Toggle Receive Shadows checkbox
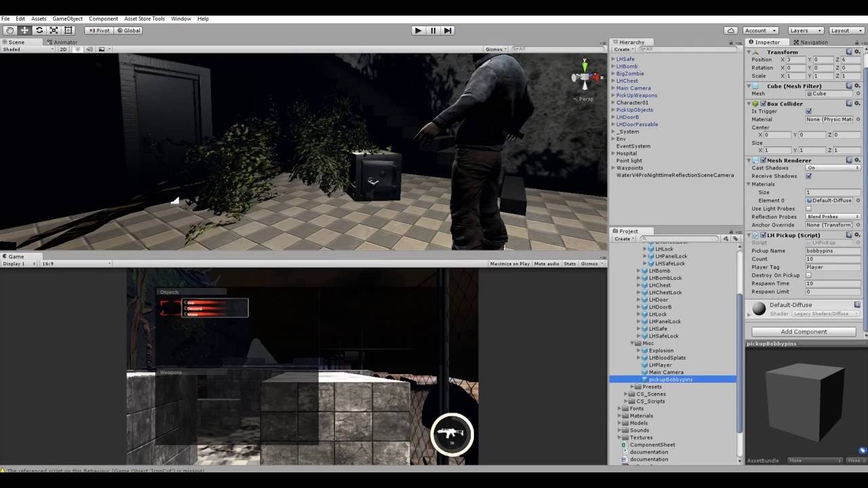The width and height of the screenshot is (868, 488). pos(808,176)
